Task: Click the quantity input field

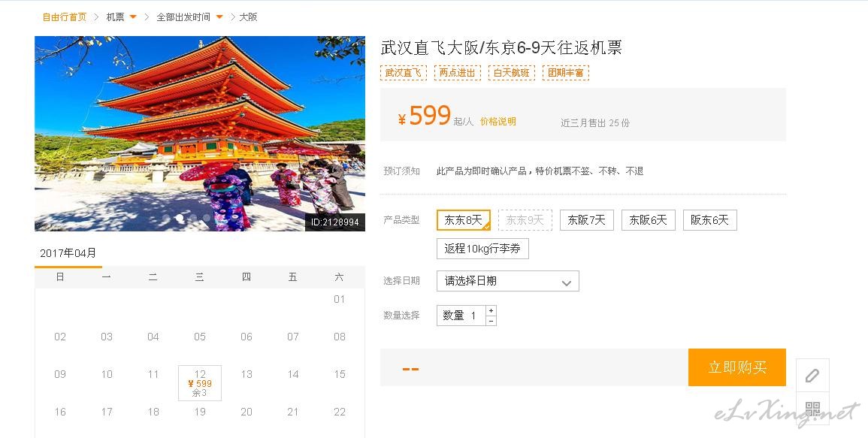Action: 461,316
